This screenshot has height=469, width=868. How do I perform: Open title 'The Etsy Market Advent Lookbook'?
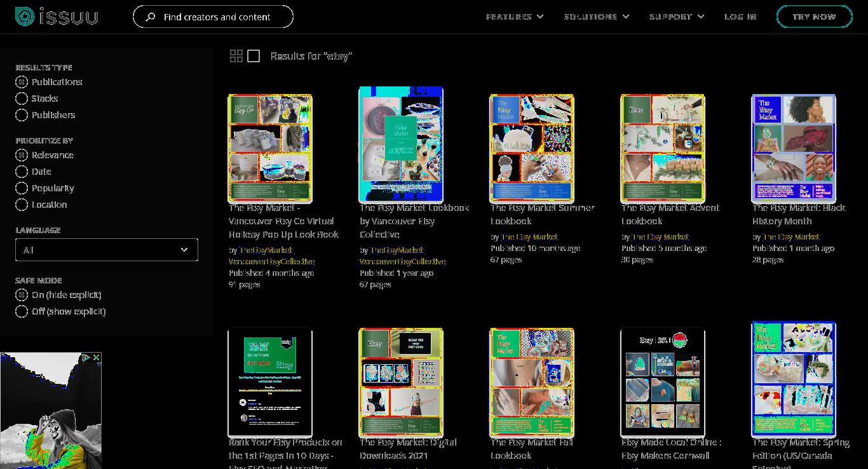click(x=670, y=214)
